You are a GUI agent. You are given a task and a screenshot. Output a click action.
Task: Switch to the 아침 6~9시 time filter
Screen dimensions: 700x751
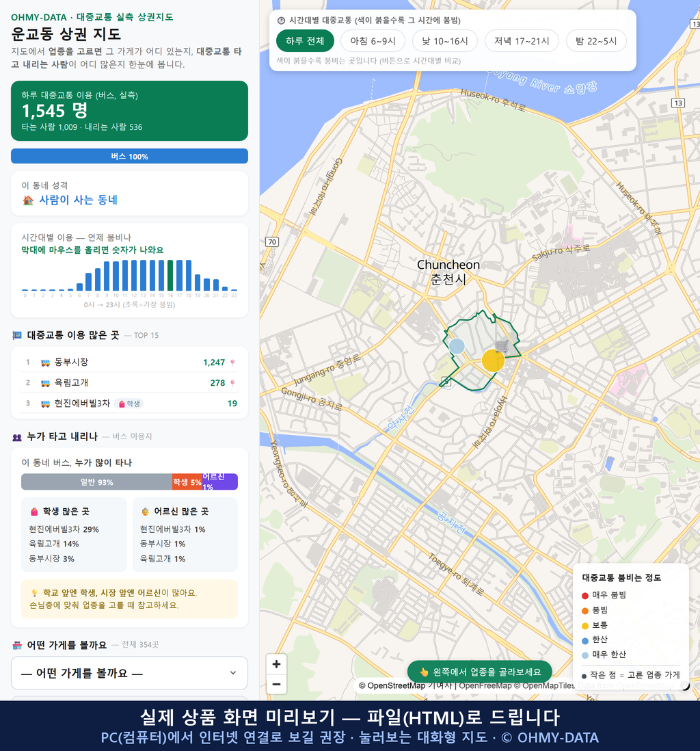(373, 41)
